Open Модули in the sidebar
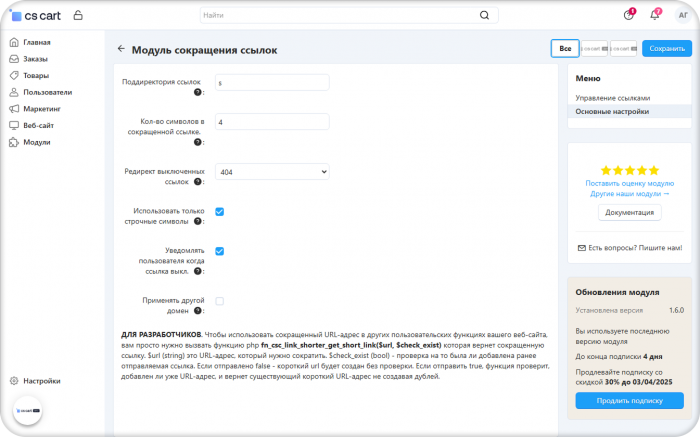 37,142
